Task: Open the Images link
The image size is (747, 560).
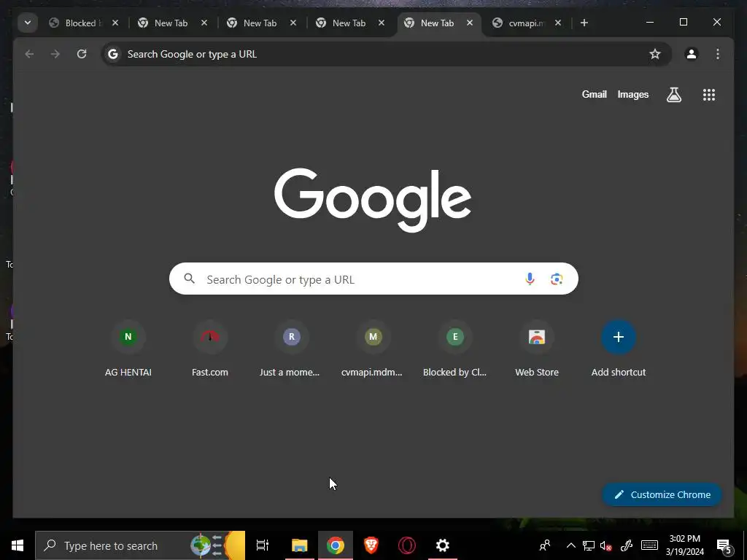Action: (632, 94)
